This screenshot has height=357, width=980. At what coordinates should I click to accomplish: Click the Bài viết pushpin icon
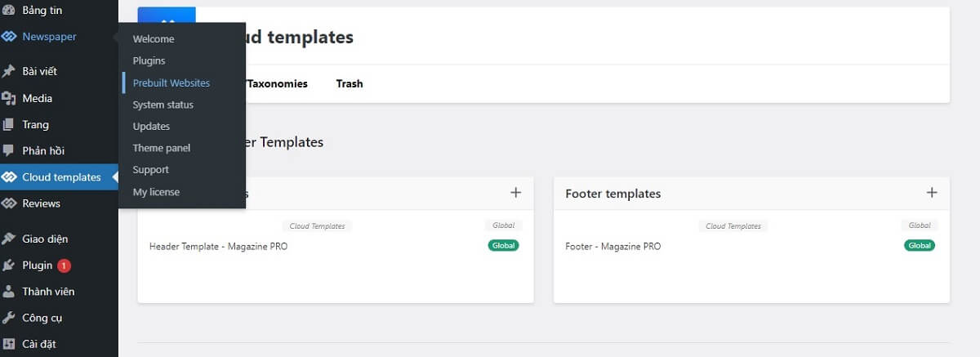(9, 71)
